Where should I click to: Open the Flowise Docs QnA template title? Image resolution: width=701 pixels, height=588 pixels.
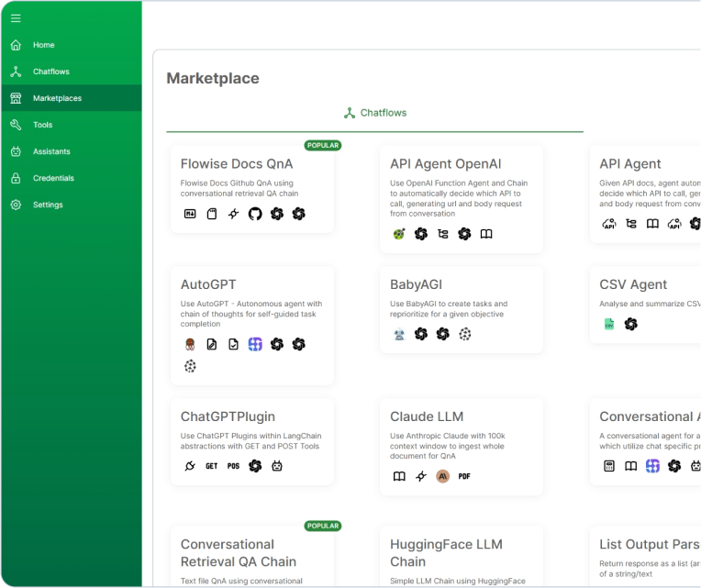(237, 164)
